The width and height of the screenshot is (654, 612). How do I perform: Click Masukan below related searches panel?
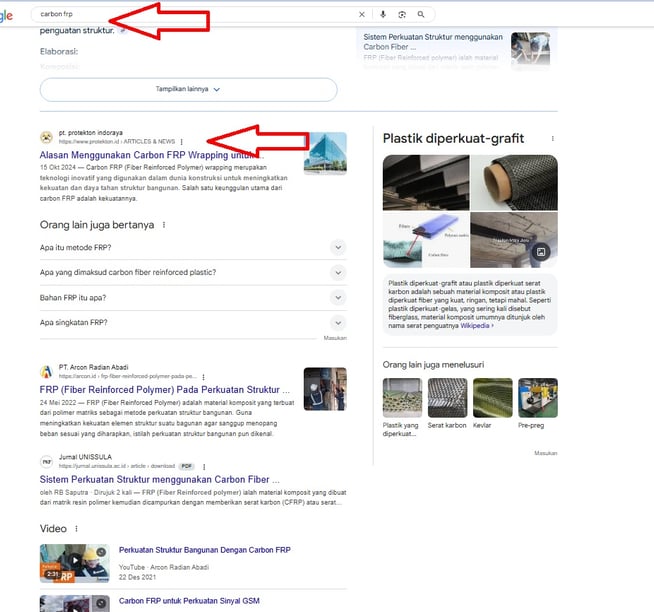click(546, 453)
